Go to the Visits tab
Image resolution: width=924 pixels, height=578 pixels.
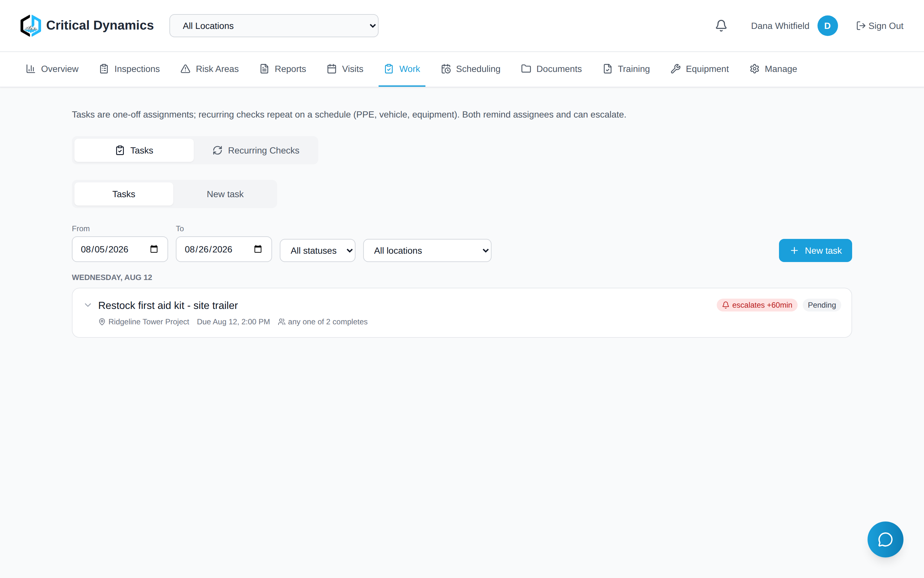345,69
